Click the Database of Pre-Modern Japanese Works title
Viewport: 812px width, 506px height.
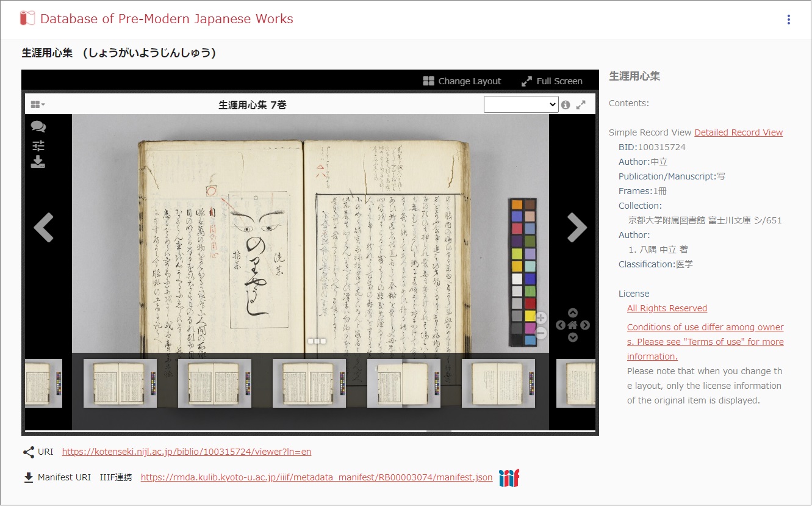pyautogui.click(x=167, y=19)
